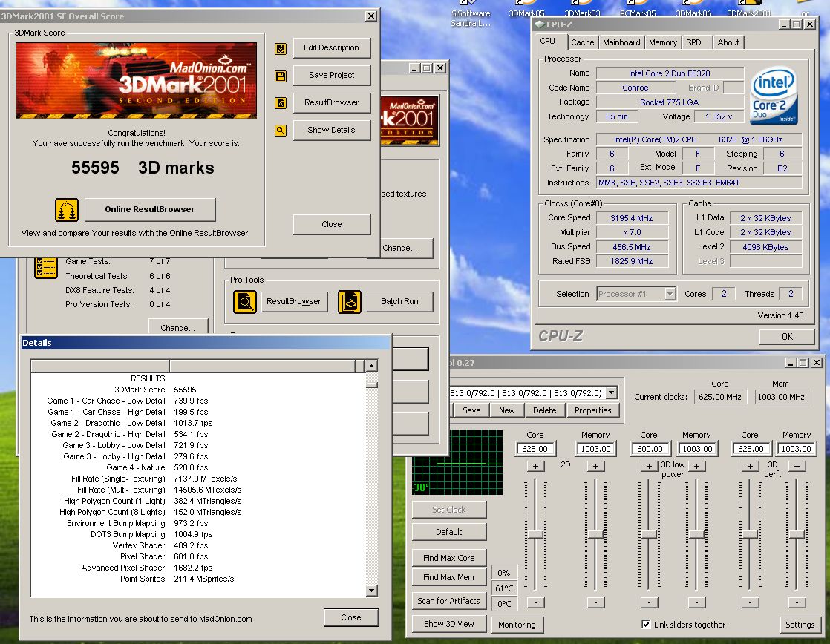Click the Details list scrollbar up arrow

pos(372,366)
